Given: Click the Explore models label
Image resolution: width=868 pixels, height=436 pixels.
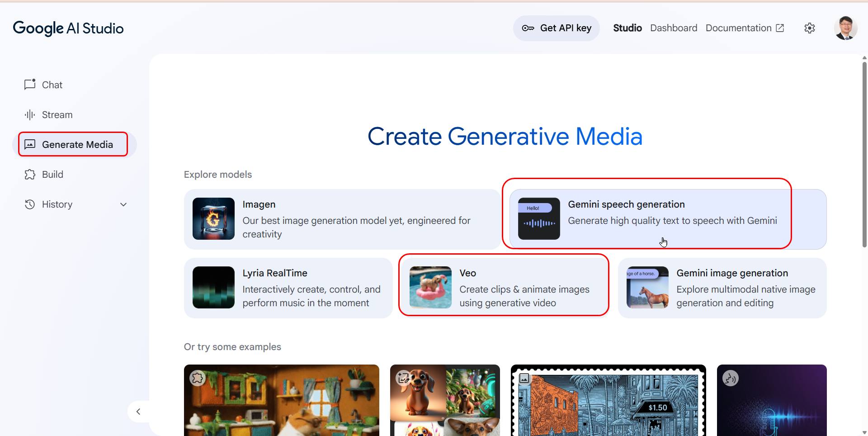Looking at the screenshot, I should tap(218, 174).
